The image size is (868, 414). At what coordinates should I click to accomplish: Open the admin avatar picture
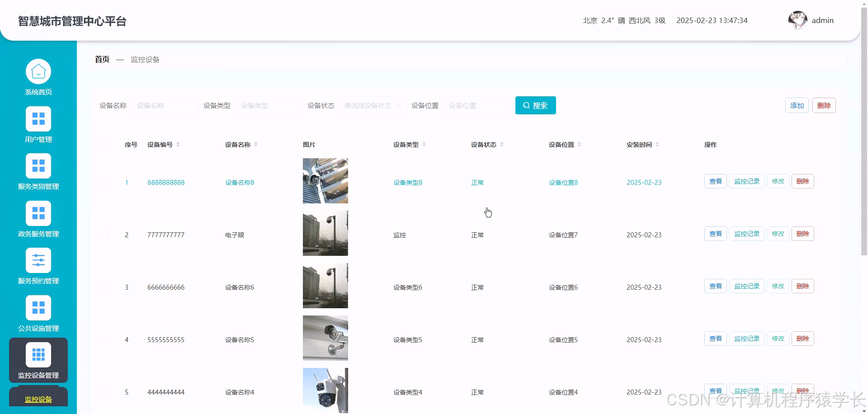(x=797, y=20)
